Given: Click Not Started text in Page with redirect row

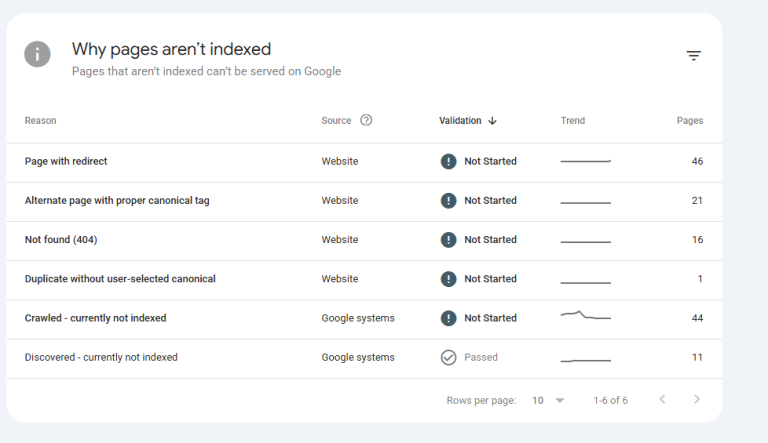Looking at the screenshot, I should point(490,161).
